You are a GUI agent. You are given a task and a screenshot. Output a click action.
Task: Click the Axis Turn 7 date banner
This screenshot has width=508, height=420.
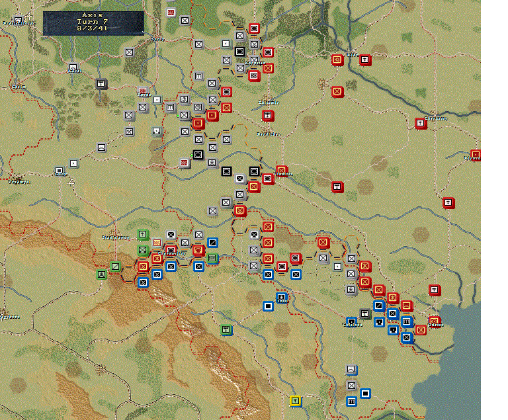93,23
